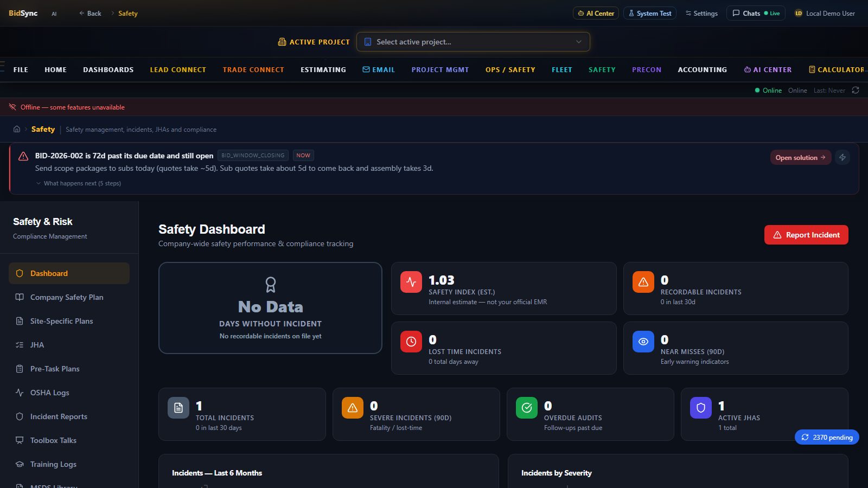Click the home icon in the breadcrumb
The image size is (868, 488).
point(17,129)
